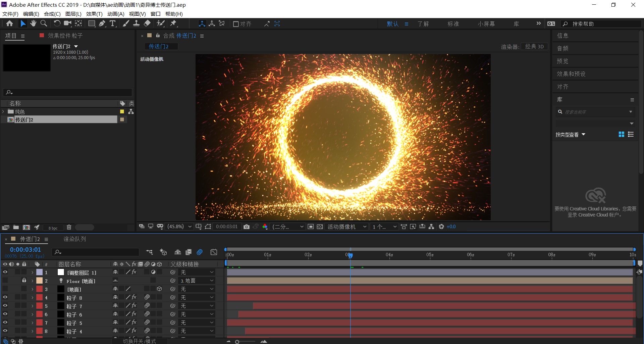
Task: Select the Home icon in the toolbar
Action: (9, 23)
